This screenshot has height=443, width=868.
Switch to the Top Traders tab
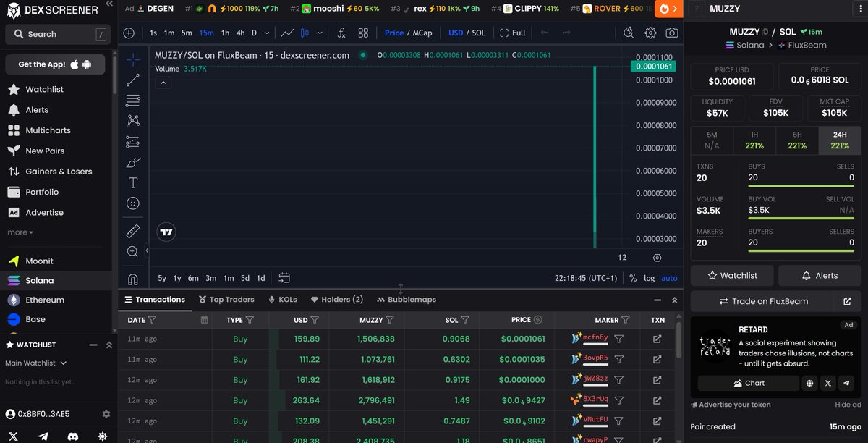click(226, 299)
